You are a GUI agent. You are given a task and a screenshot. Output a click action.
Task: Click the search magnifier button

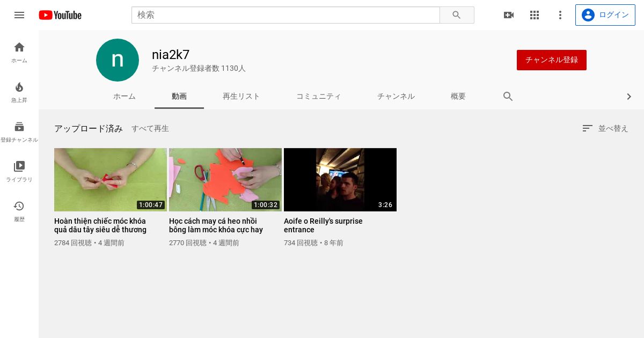tap(457, 15)
